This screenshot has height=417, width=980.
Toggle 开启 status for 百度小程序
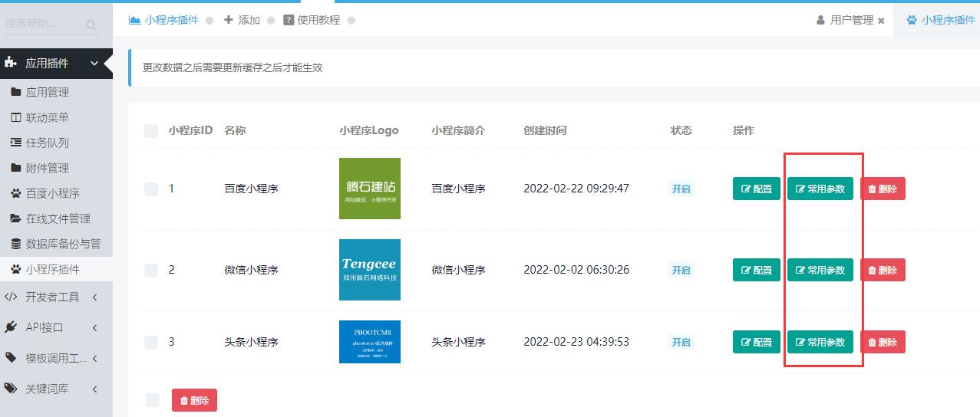pyautogui.click(x=681, y=189)
